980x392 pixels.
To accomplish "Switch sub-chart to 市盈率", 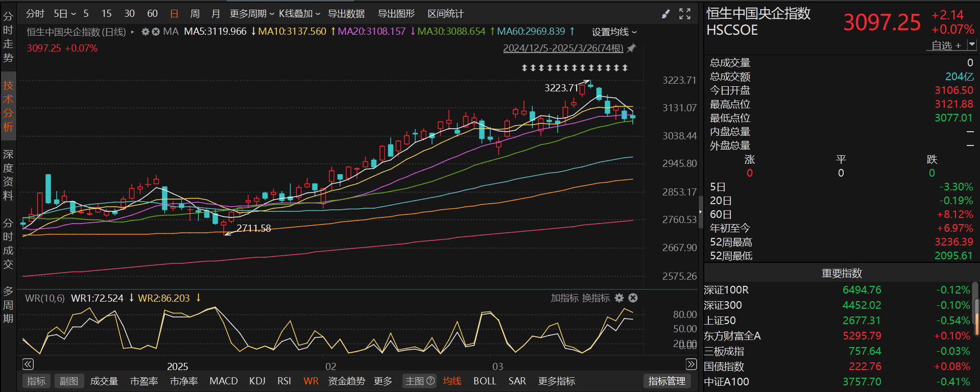I will tap(144, 381).
